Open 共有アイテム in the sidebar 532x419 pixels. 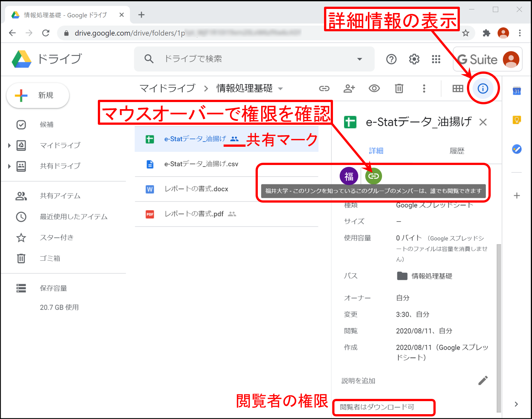[x=60, y=196]
